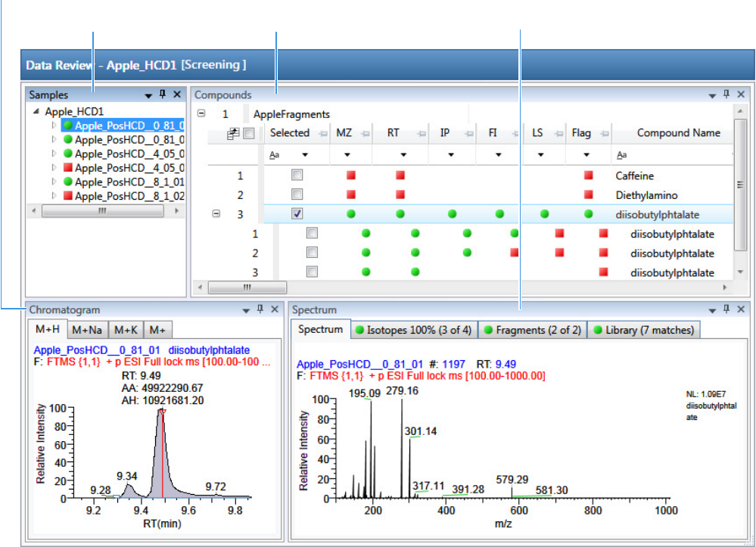Screen dimensions: 756x547
Task: Open the IP column filter dropdown
Action: tap(451, 155)
